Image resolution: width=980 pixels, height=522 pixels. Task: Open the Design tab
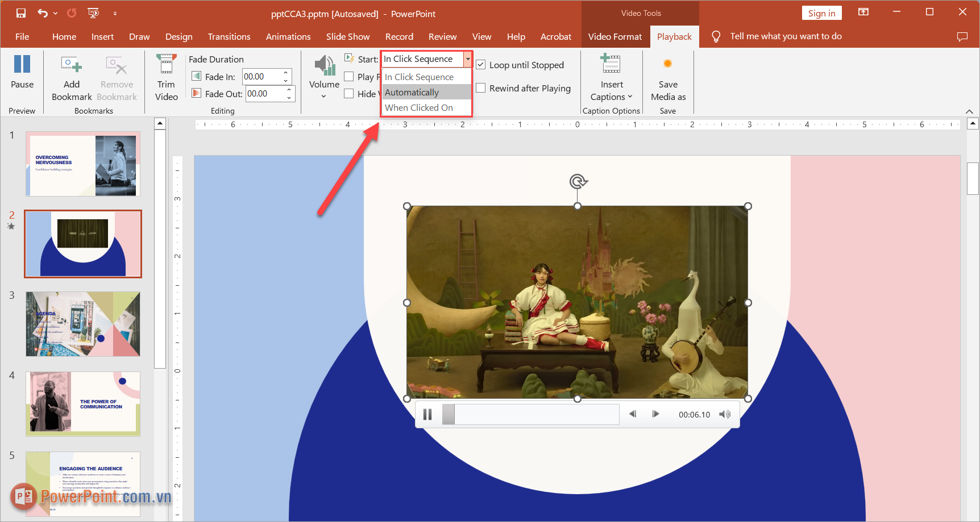click(x=178, y=36)
